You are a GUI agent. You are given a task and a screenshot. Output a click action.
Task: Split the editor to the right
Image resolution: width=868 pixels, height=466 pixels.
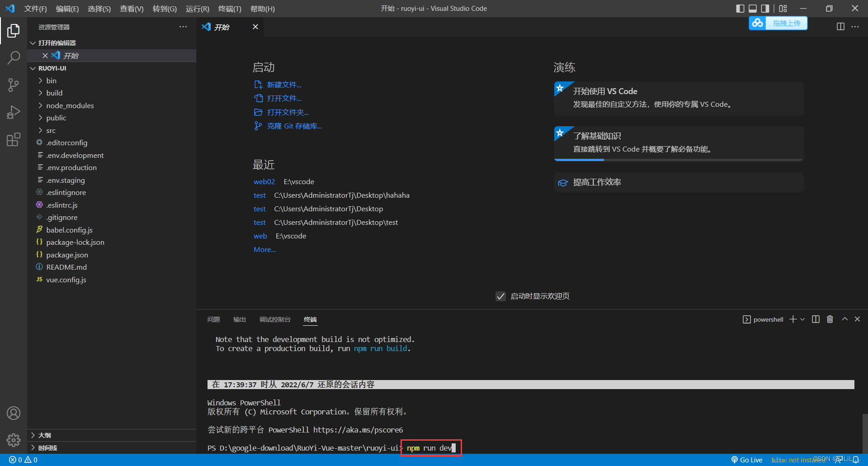click(840, 27)
